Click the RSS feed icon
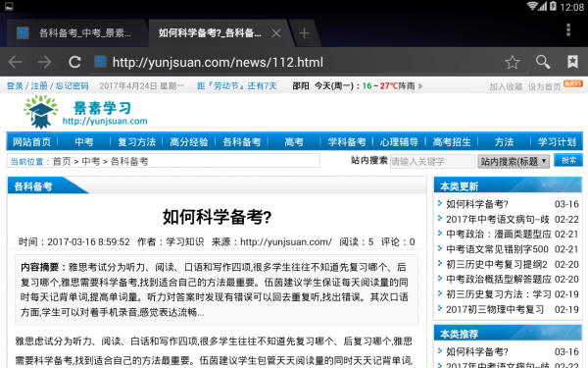Screen dimensions: 588x368 click(573, 83)
